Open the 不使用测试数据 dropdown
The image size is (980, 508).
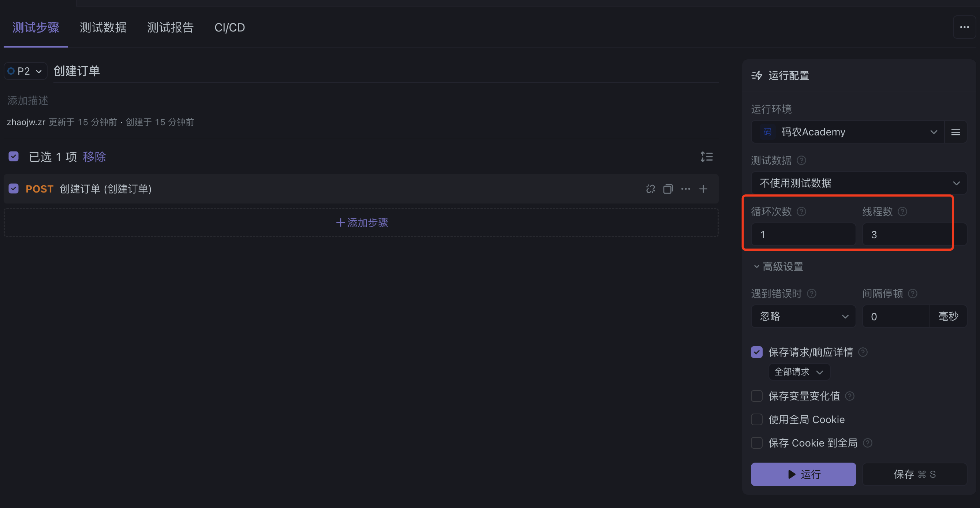pos(859,183)
